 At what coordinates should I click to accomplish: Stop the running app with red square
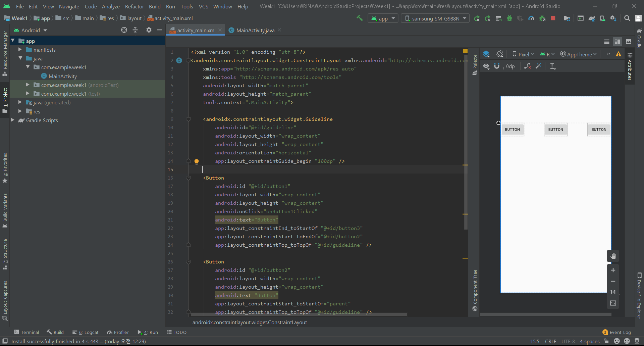click(x=553, y=18)
